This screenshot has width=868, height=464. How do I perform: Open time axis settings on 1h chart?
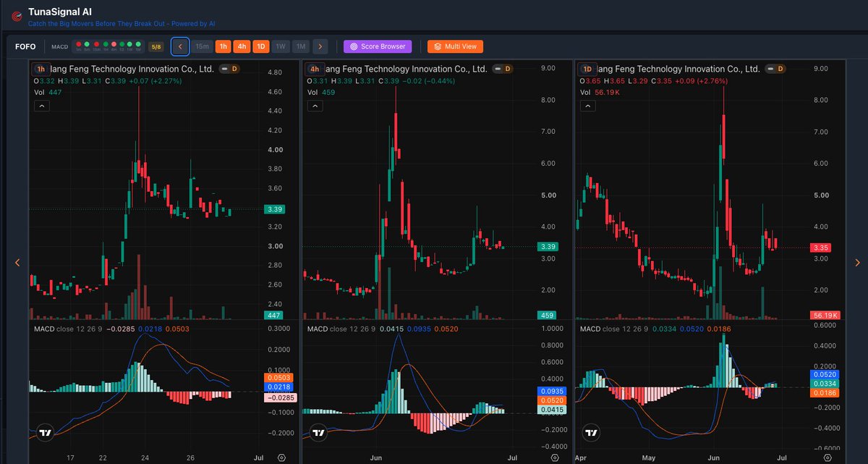click(x=281, y=457)
